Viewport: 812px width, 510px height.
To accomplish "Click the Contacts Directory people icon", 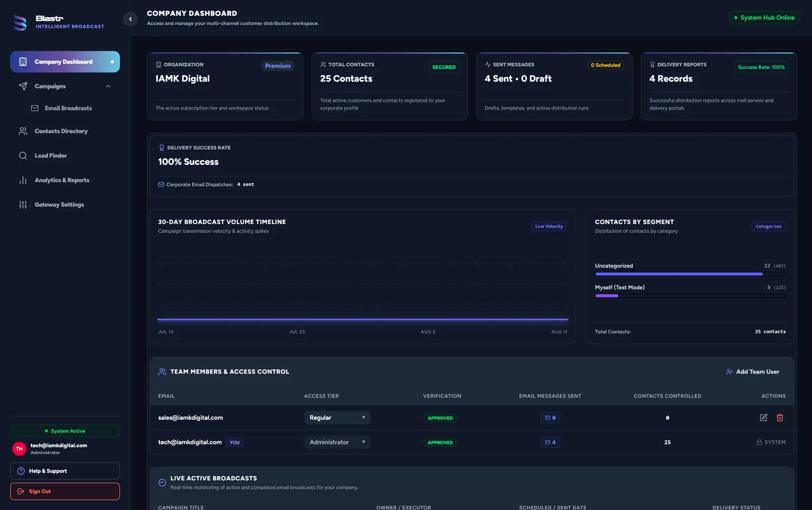I will pyautogui.click(x=23, y=131).
